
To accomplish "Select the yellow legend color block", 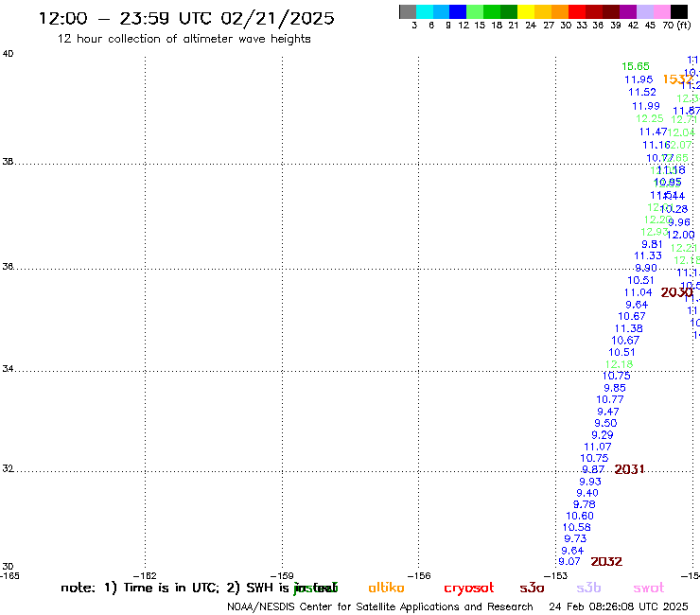I will click(x=526, y=11).
